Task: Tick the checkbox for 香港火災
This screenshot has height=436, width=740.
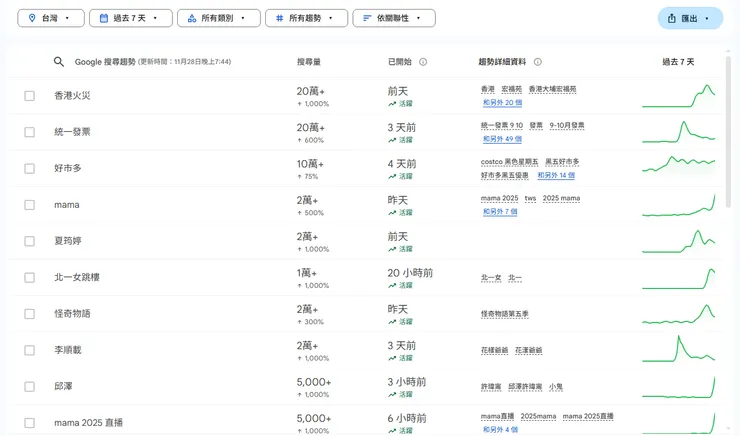Action: click(x=29, y=96)
